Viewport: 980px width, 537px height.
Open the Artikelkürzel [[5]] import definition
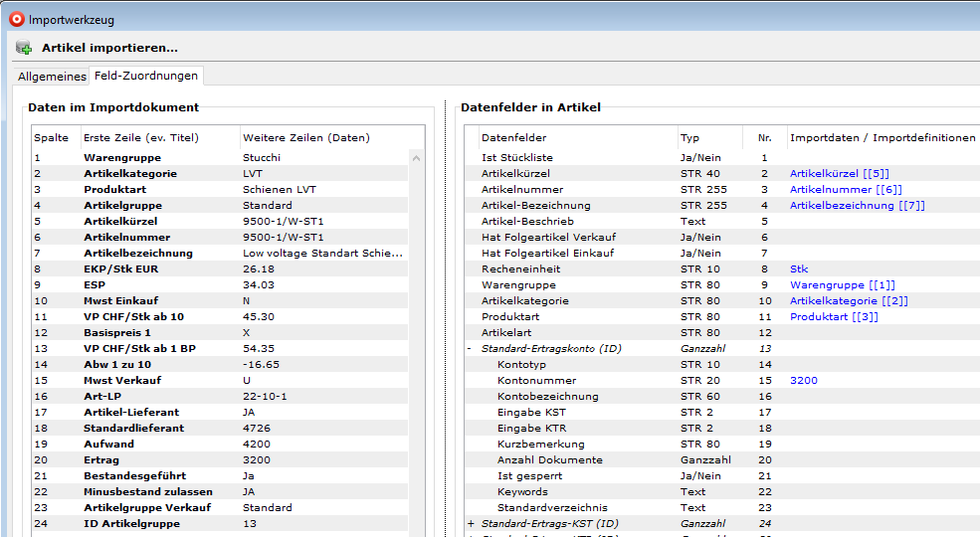(x=839, y=174)
